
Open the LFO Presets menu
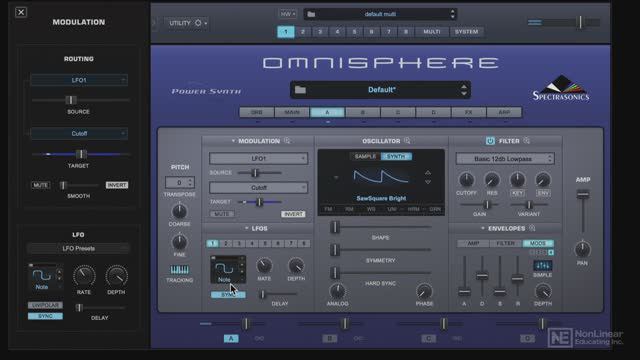(x=78, y=248)
